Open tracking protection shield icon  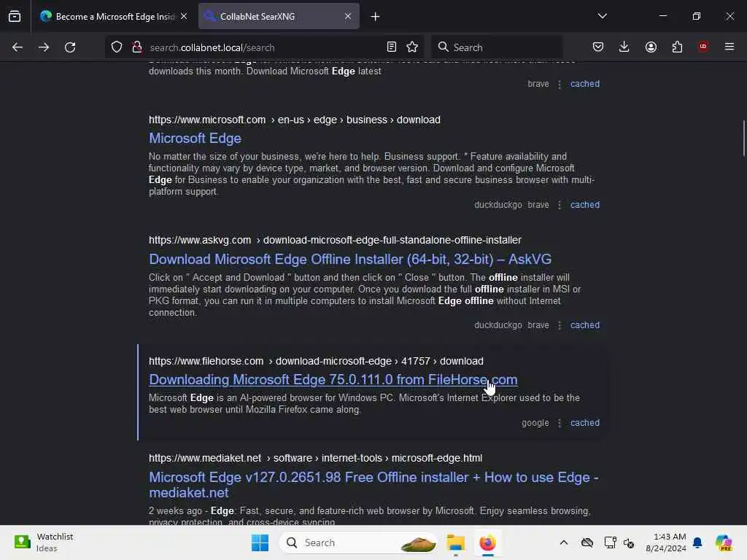(117, 47)
